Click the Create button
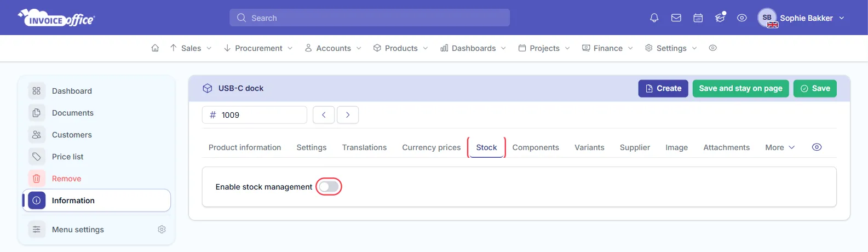Viewport: 868px width, 252px height. 663,88
